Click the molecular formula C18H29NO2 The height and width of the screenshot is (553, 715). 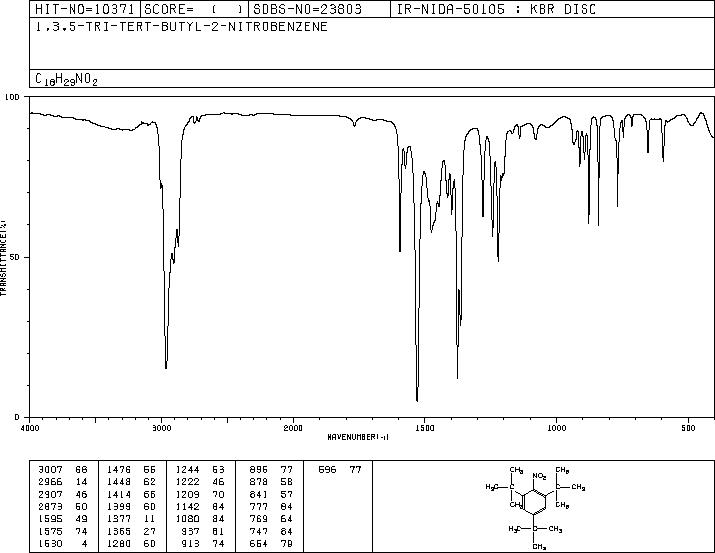[66, 79]
